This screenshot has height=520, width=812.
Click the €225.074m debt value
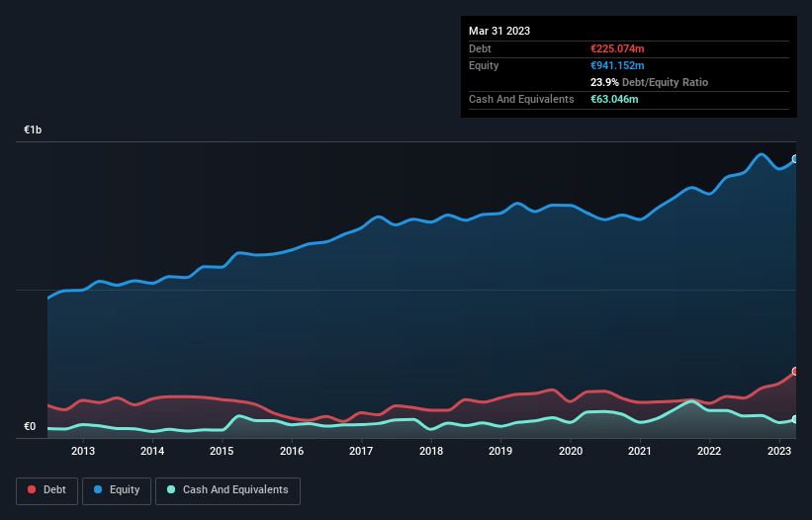[x=617, y=48]
